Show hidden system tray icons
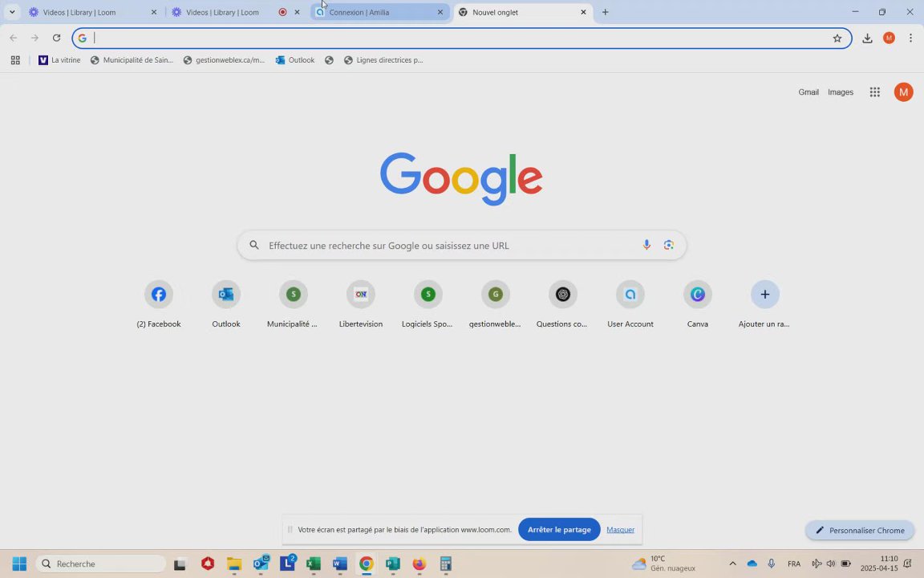 coord(732,564)
